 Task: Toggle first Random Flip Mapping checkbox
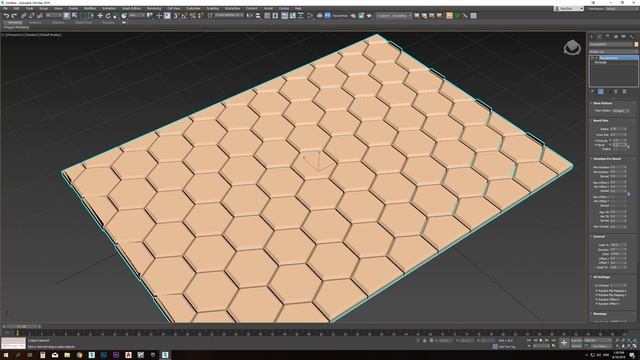(597, 291)
